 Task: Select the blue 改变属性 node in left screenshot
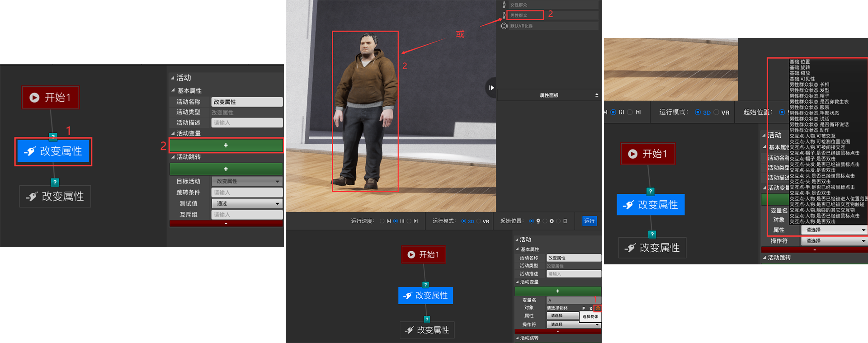point(53,151)
